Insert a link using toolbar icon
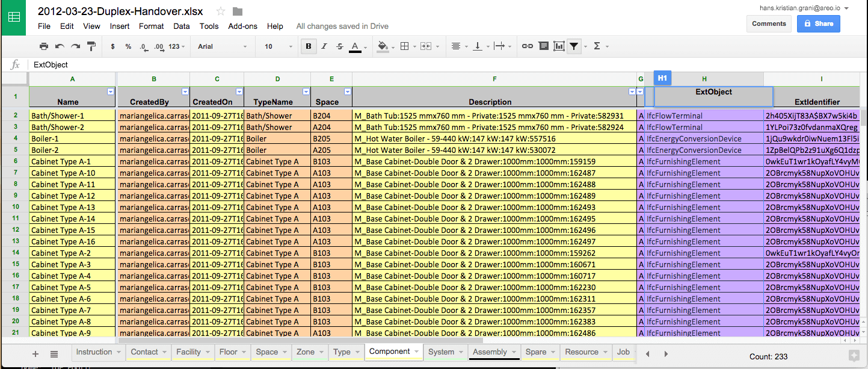 click(x=527, y=46)
